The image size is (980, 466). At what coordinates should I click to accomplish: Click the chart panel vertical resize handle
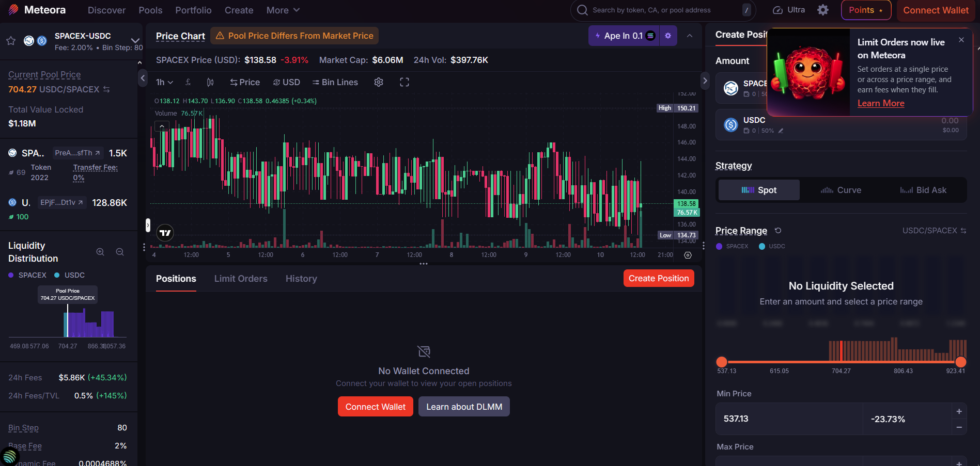click(x=424, y=264)
